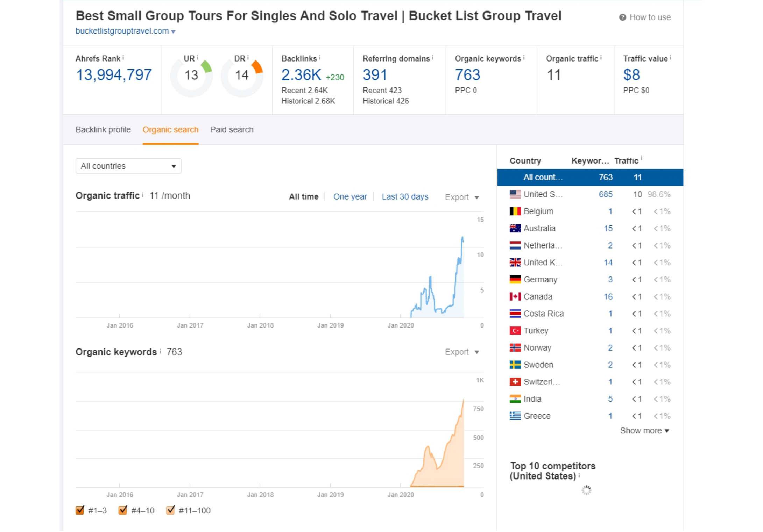763x532 pixels.
Task: Click the How to use help icon
Action: point(622,17)
